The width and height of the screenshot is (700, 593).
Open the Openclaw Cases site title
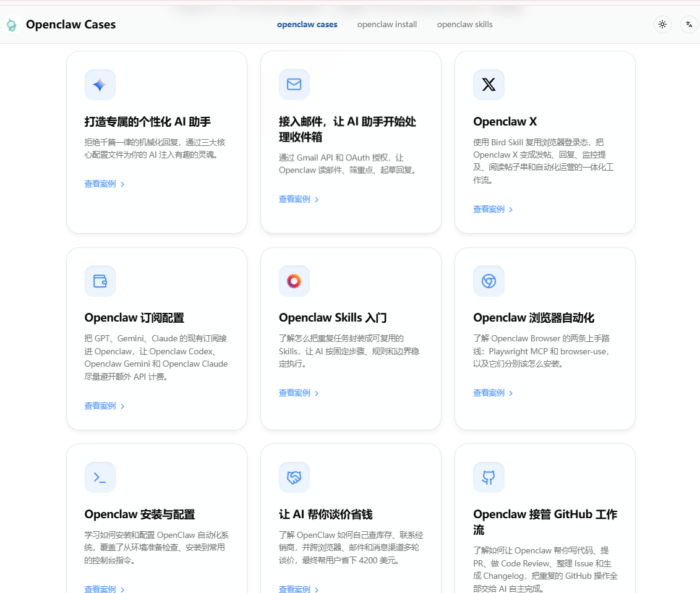(70, 25)
